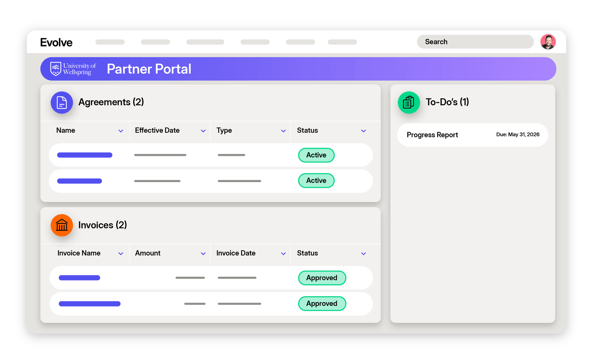This screenshot has width=593, height=364.
Task: Open the Type column dropdown
Action: click(283, 130)
